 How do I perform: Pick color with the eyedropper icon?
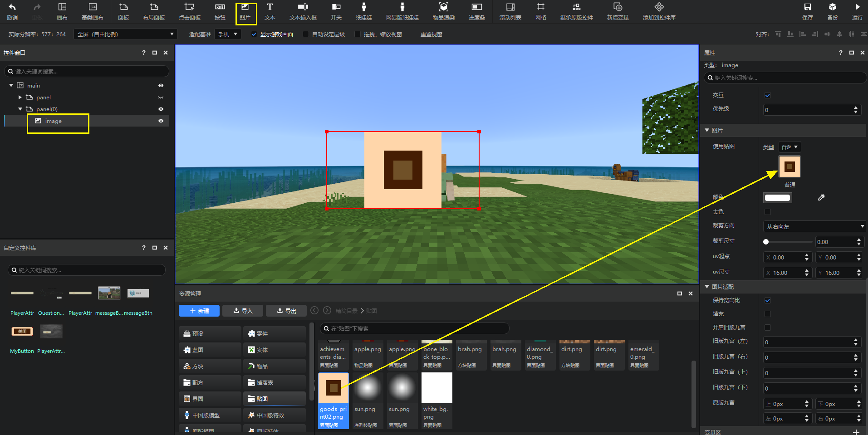[821, 197]
